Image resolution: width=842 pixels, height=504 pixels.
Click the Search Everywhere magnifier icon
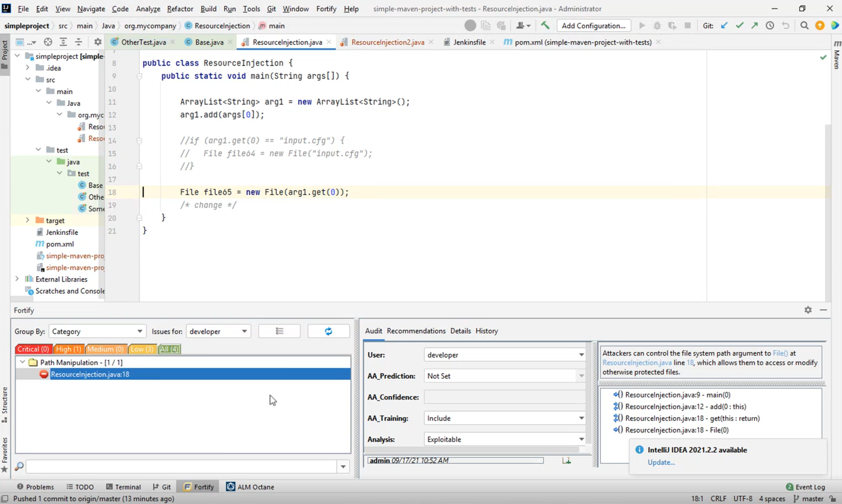coord(804,25)
